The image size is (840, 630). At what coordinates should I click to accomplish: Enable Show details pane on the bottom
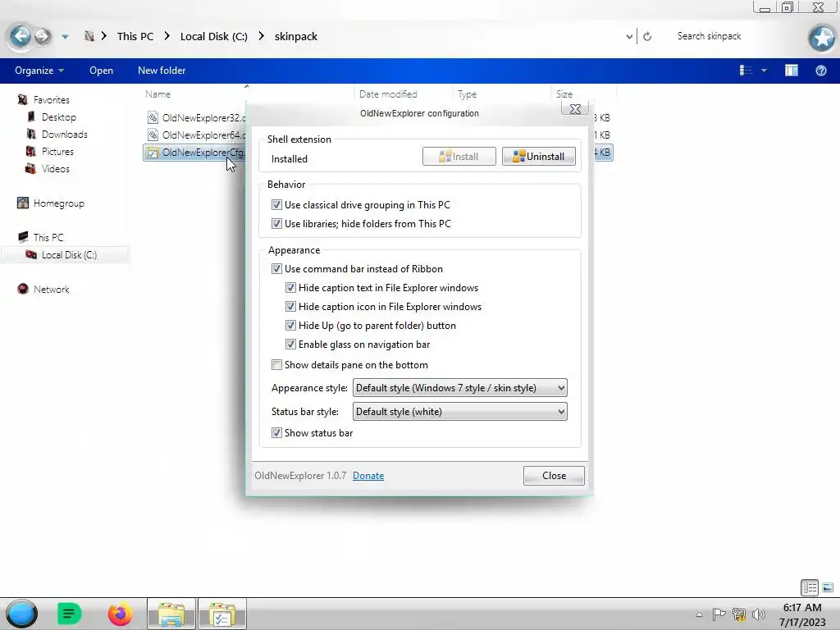pyautogui.click(x=276, y=365)
